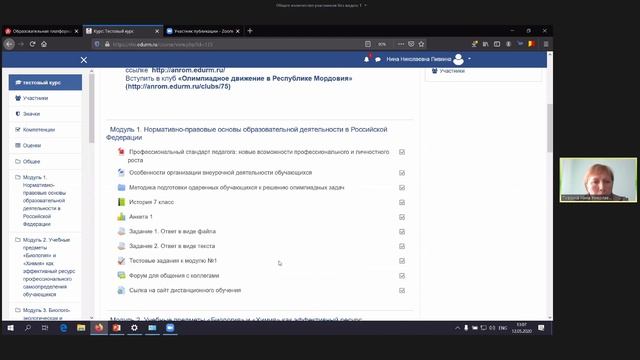The height and width of the screenshot is (360, 640).
Task: Open the PDF icon for Профессиональный стандарт педагога
Action: [x=121, y=152]
